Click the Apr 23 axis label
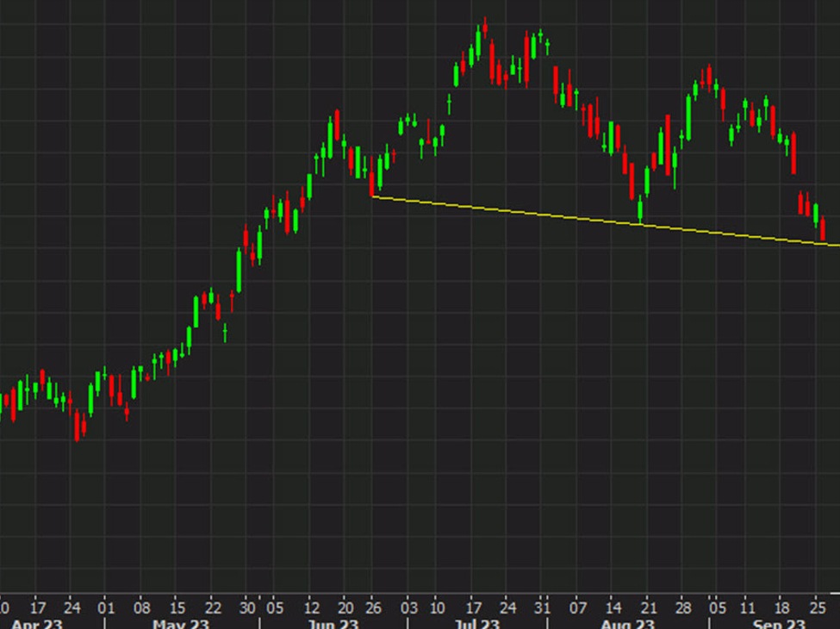Viewport: 840px width, 629px height. pyautogui.click(x=38, y=622)
